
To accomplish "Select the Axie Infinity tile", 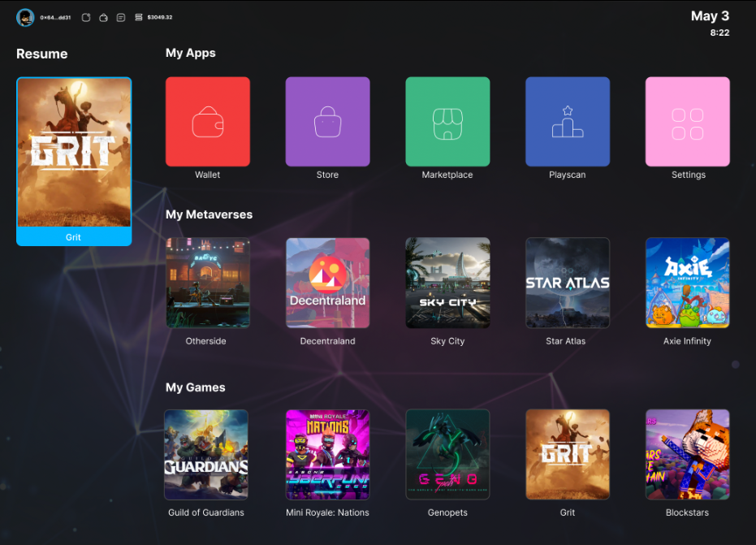I will pyautogui.click(x=688, y=283).
